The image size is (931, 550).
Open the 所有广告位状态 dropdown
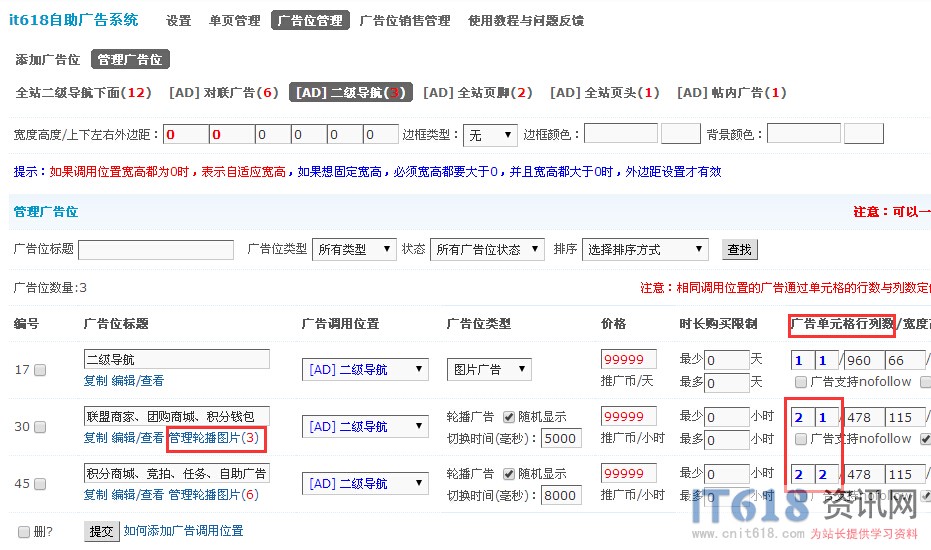[487, 249]
